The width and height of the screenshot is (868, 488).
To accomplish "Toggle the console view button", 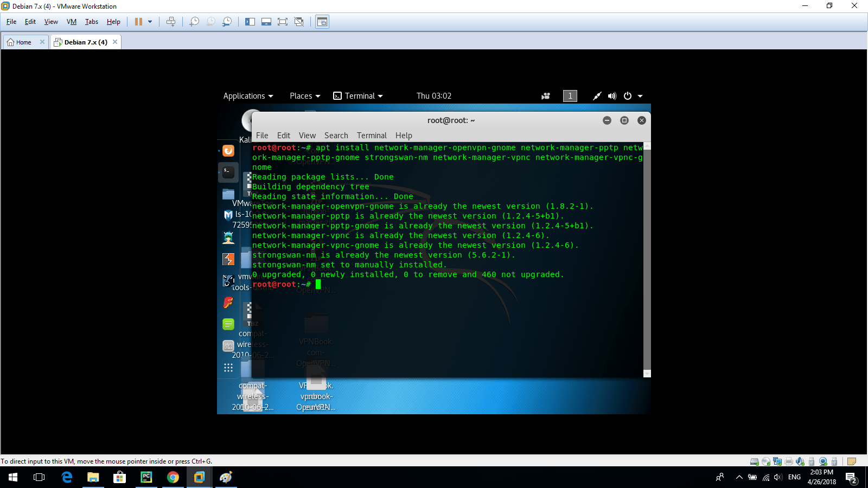I will (x=322, y=22).
